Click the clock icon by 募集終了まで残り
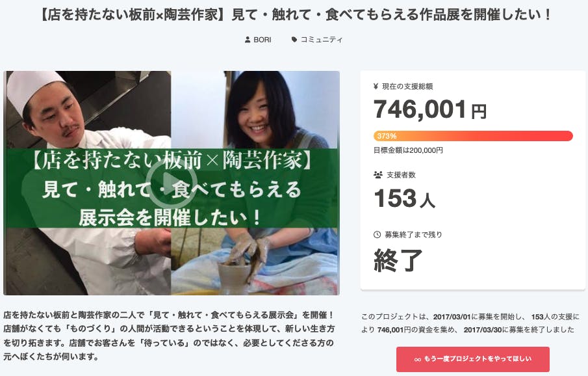 [377, 235]
